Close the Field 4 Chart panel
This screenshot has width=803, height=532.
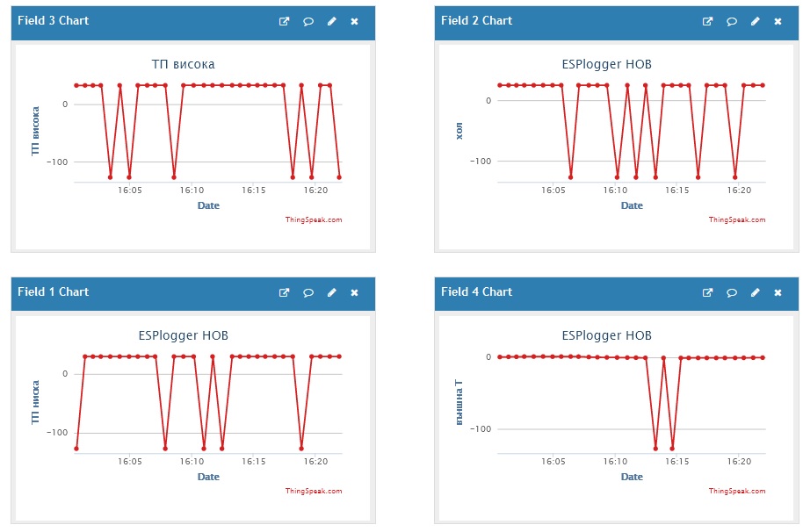click(778, 293)
